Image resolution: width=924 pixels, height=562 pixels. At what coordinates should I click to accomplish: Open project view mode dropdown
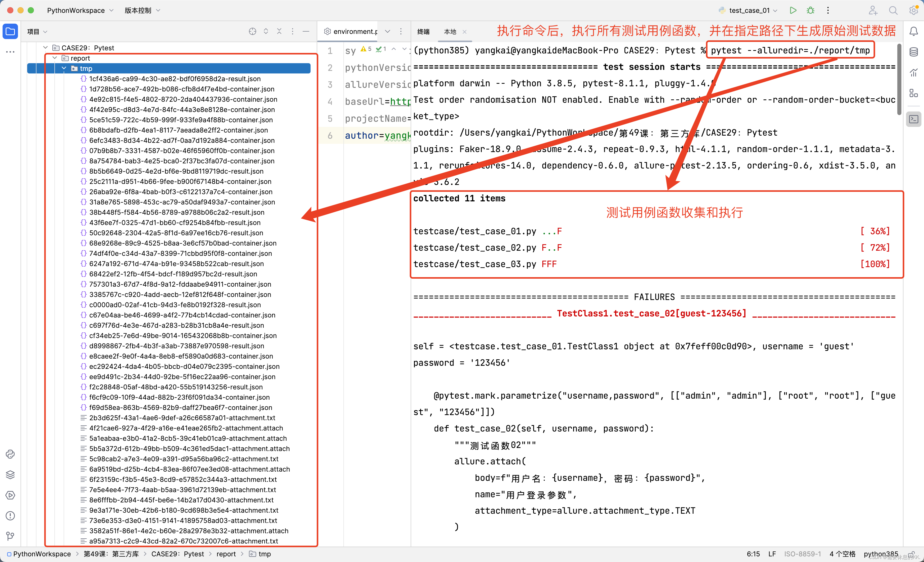pos(37,32)
